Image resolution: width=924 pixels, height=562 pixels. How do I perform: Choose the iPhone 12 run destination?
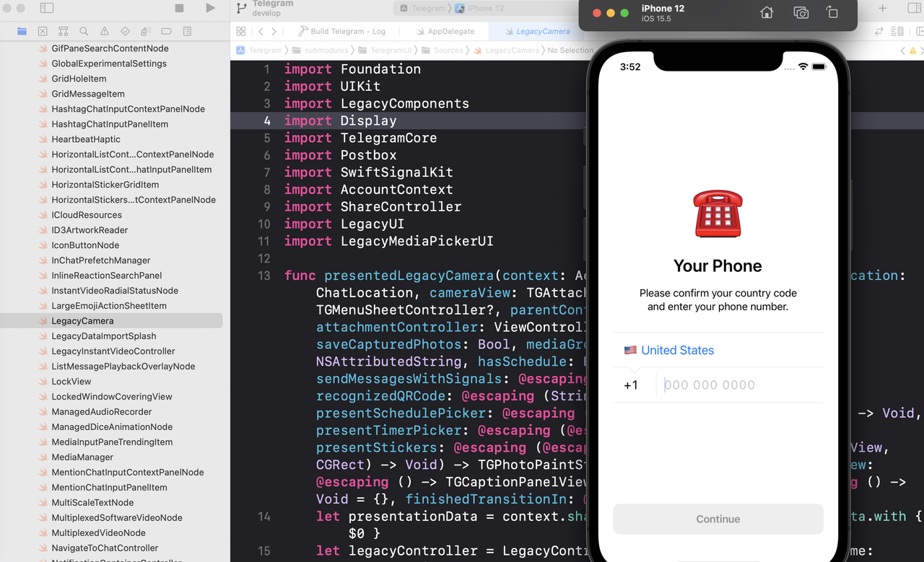pos(480,8)
